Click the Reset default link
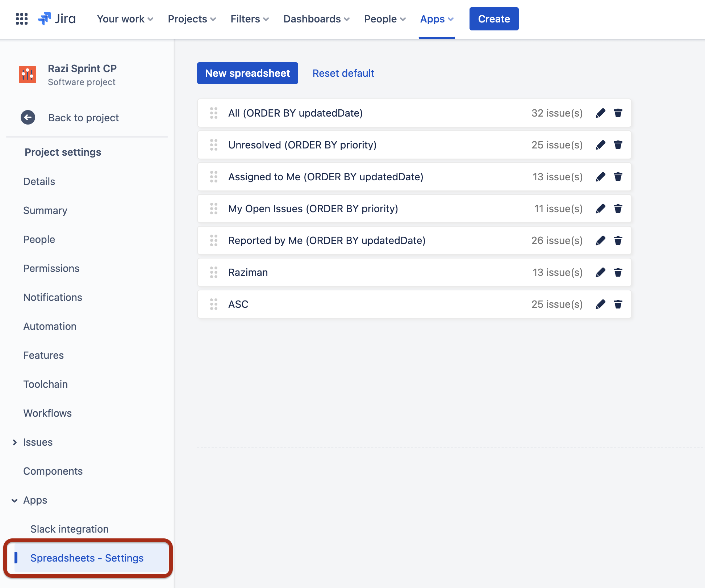The width and height of the screenshot is (705, 588). tap(343, 73)
